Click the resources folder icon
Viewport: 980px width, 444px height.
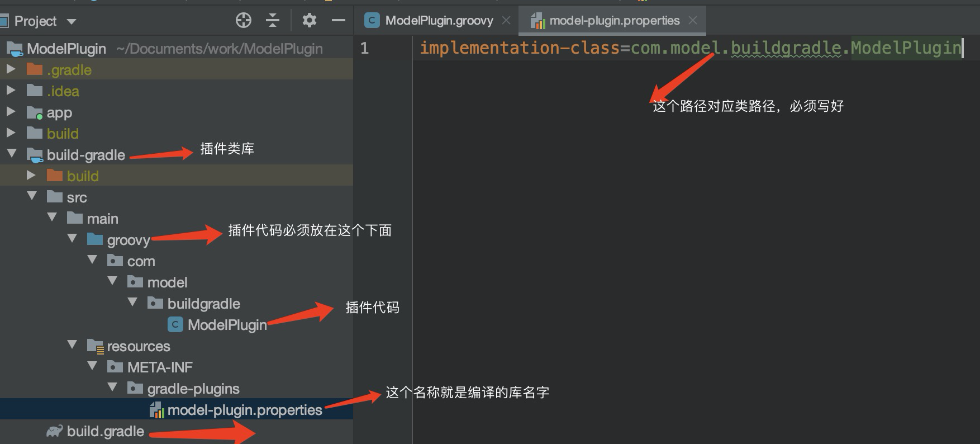[96, 347]
